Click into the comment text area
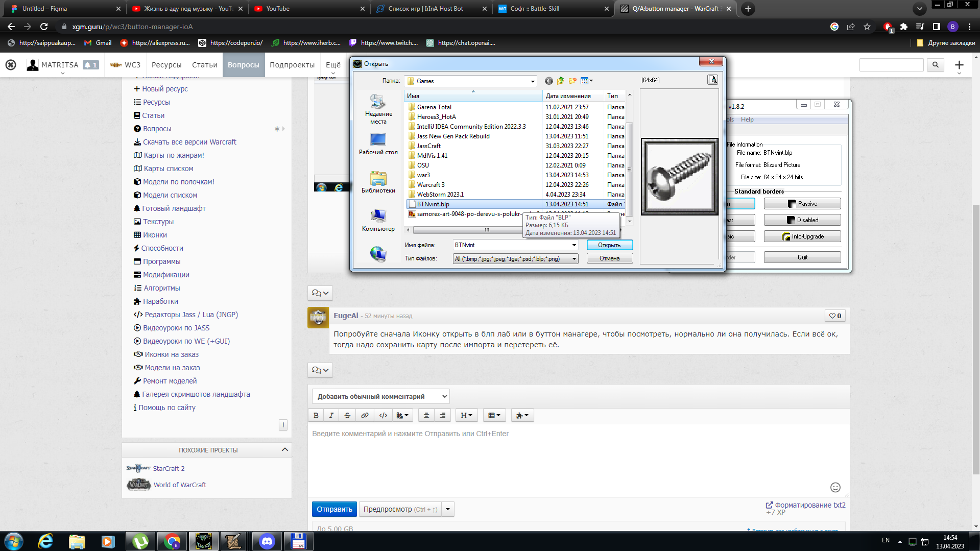 (x=579, y=460)
